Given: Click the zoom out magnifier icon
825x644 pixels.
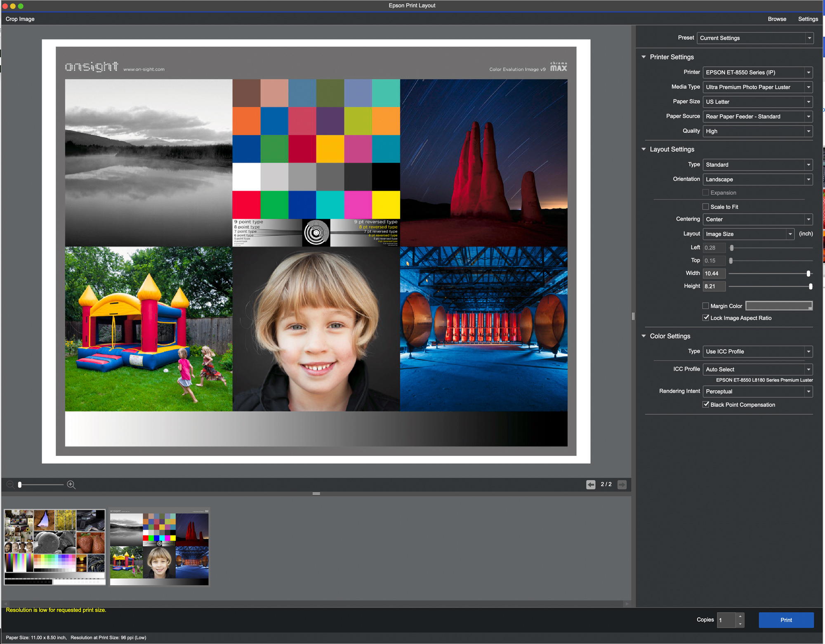Looking at the screenshot, I should pos(11,485).
